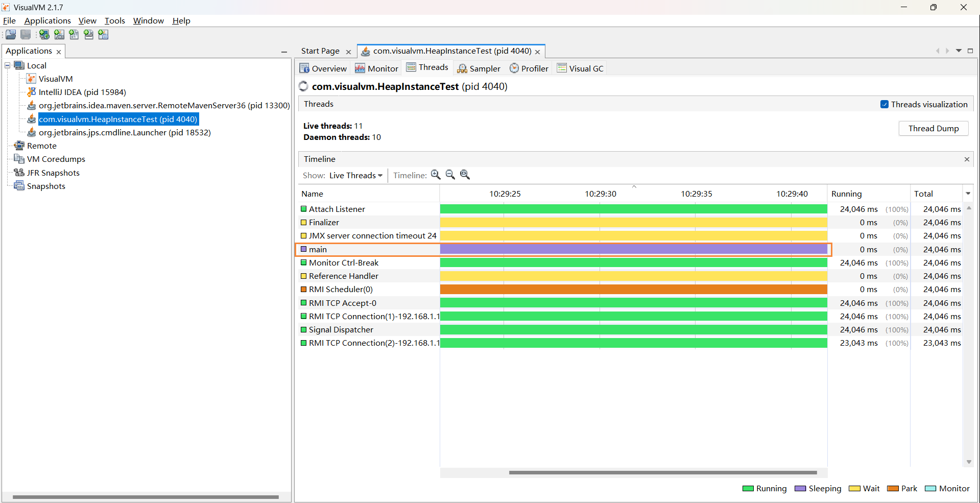Select the Signal Dispatcher thread row
This screenshot has height=503, width=980.
(630, 330)
